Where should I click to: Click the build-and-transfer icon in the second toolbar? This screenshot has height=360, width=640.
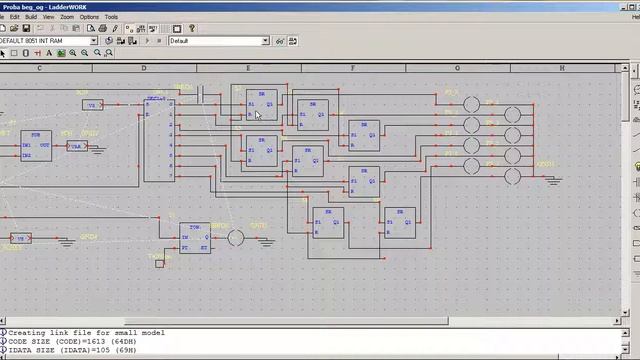pyautogui.click(x=120, y=41)
